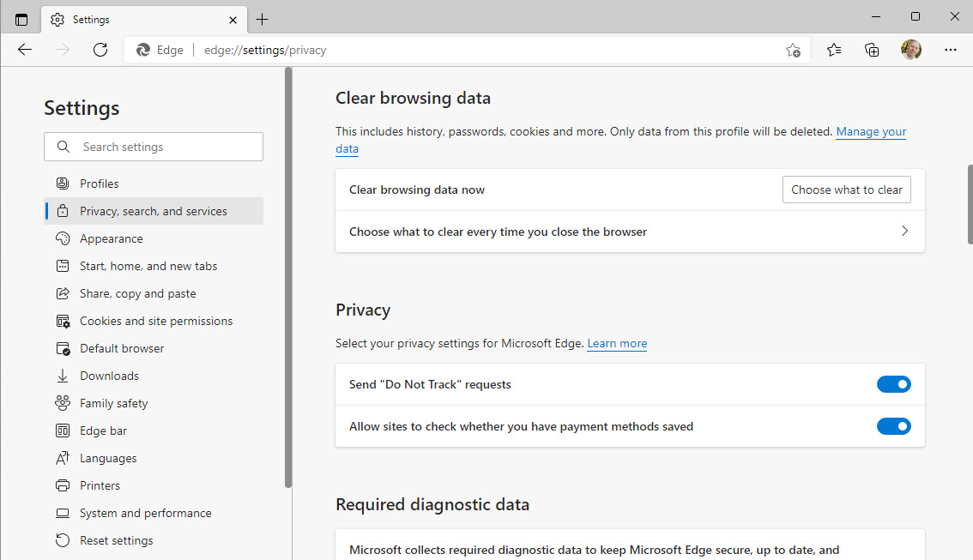Disable Send "Do Not Track" requests toggle
The width and height of the screenshot is (973, 560).
pyautogui.click(x=893, y=384)
